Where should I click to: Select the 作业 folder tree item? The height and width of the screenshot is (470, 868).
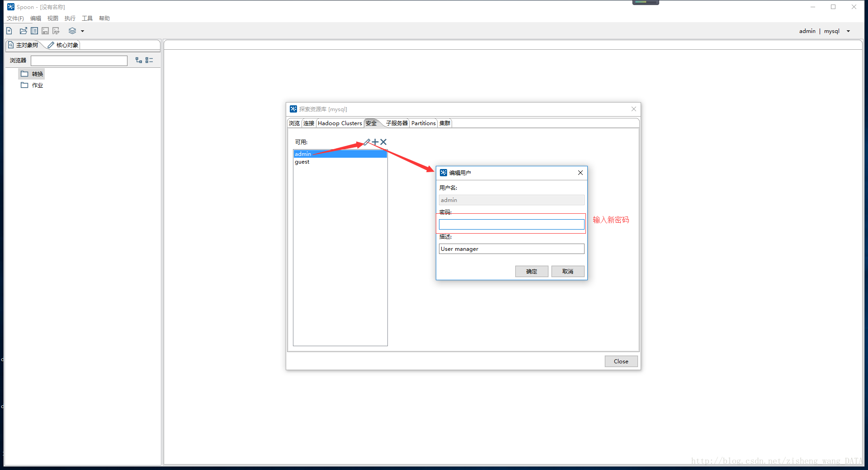point(32,85)
